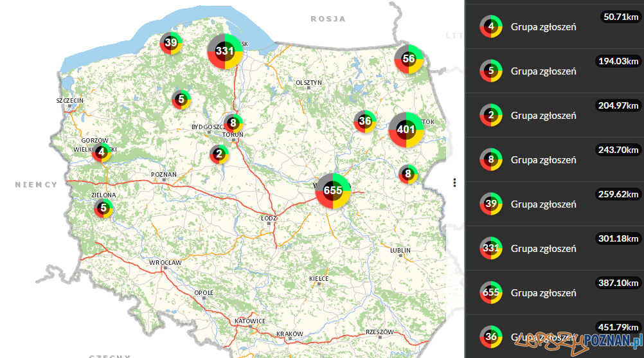Click the OPOLE city label on map
The height and width of the screenshot is (358, 644).
point(204,292)
